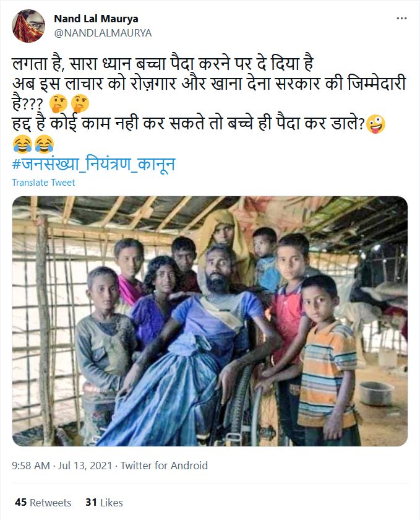Click Nand Lal Maurya's profile avatar
420x520 pixels.
click(28, 26)
